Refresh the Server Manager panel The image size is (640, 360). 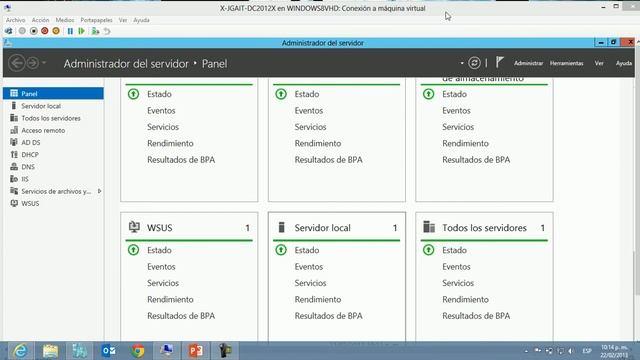(474, 63)
